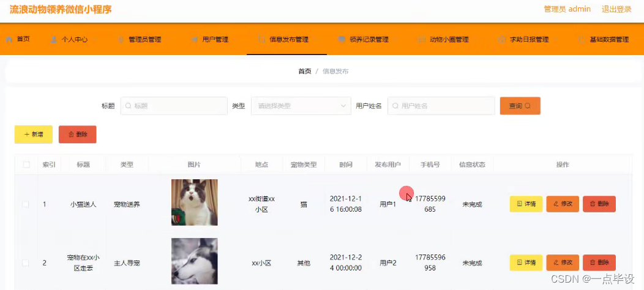Click the 查询 search button
This screenshot has height=290, width=644.
click(x=520, y=106)
